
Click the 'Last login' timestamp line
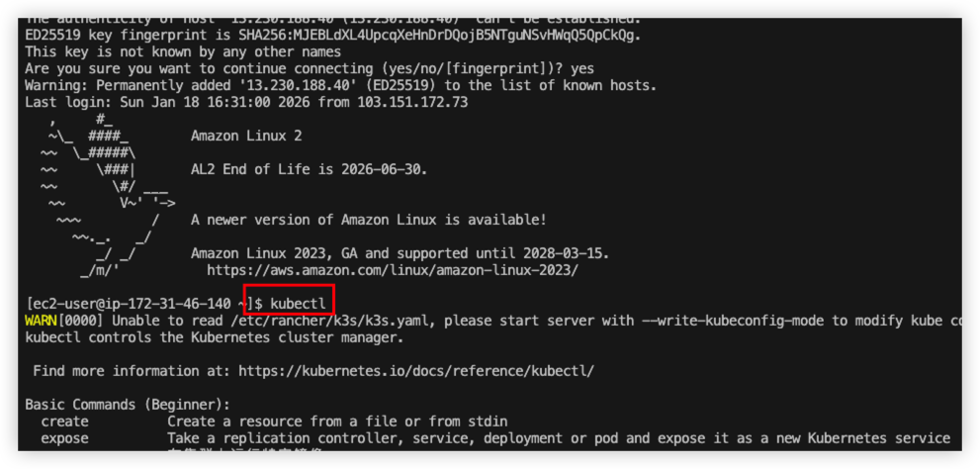(246, 102)
